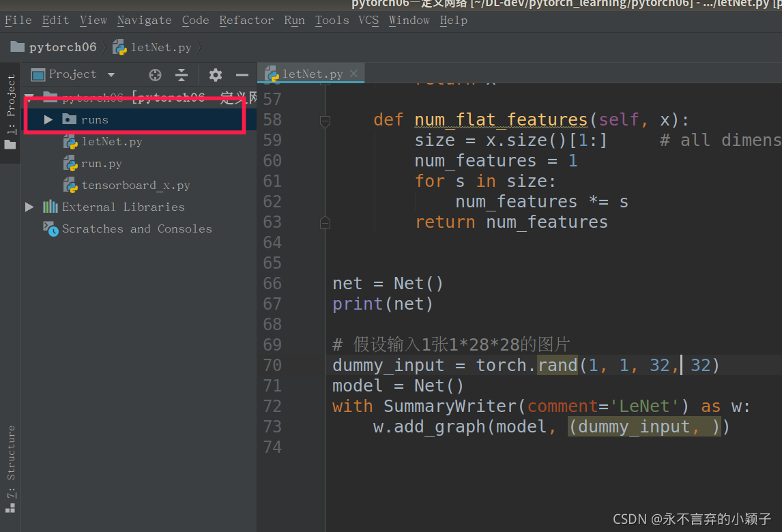
Task: Click the Scratches and Consoles icon
Action: point(50,229)
